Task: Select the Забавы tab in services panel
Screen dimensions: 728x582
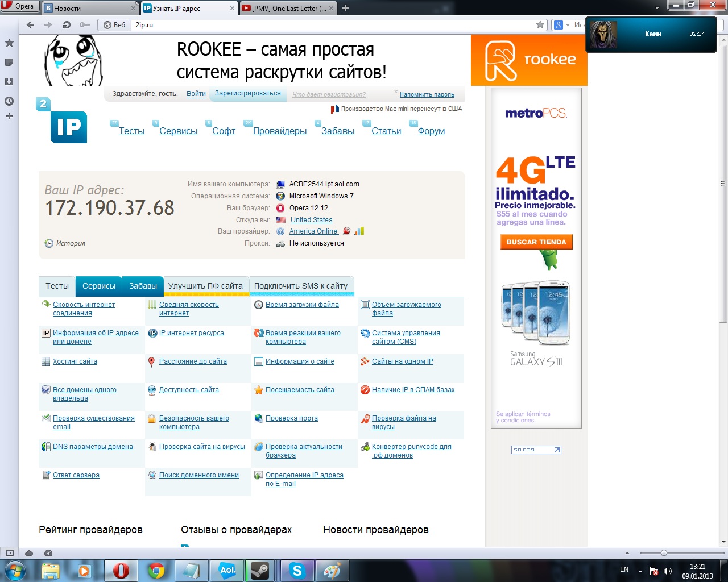Action: pos(143,286)
